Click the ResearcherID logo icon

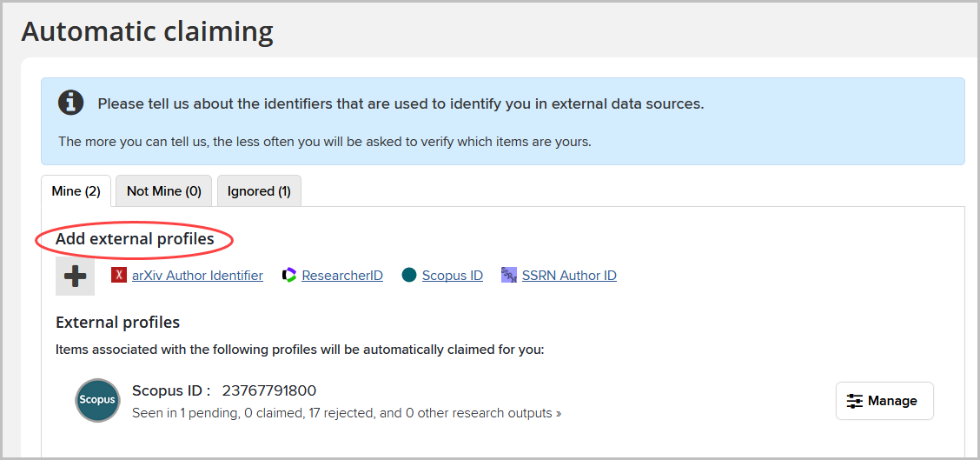(289, 276)
